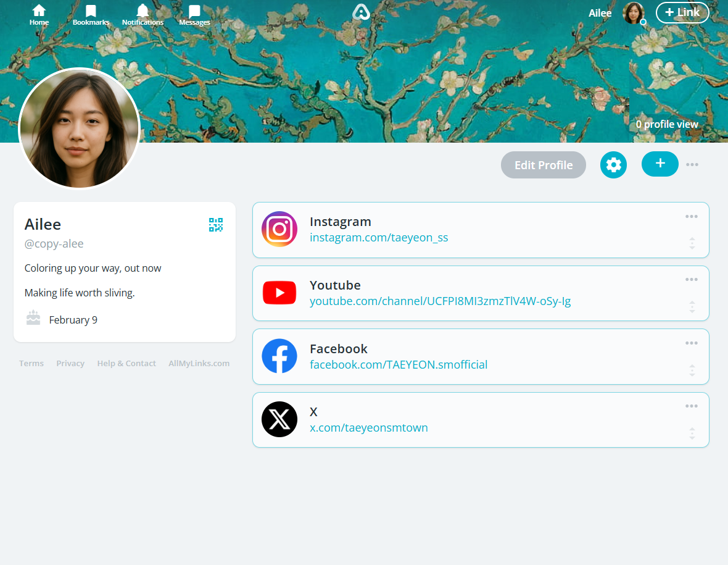Click the Ailee username in header
The image size is (728, 565).
pyautogui.click(x=600, y=13)
